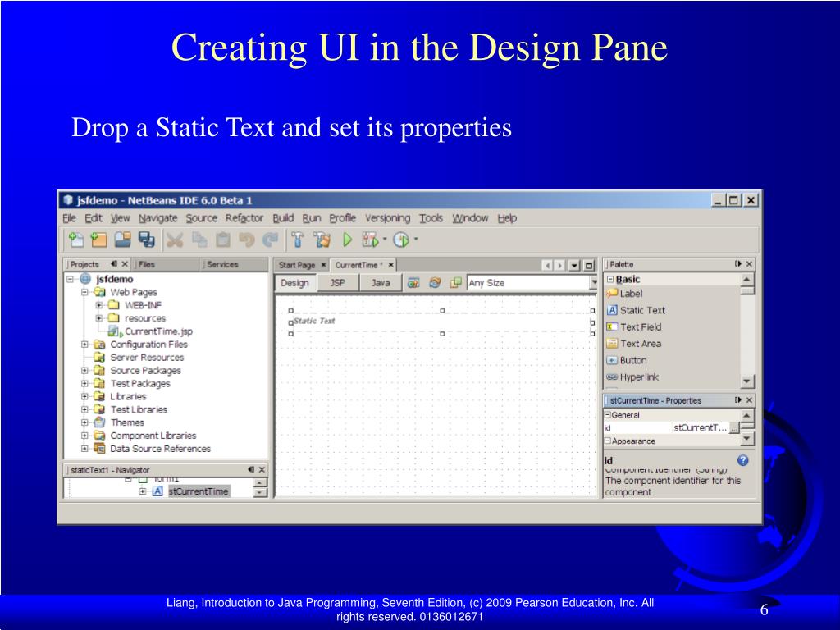Screen dimensions: 840x630
Task: Expand the stCurrentTime navigator node
Action: pos(143,491)
